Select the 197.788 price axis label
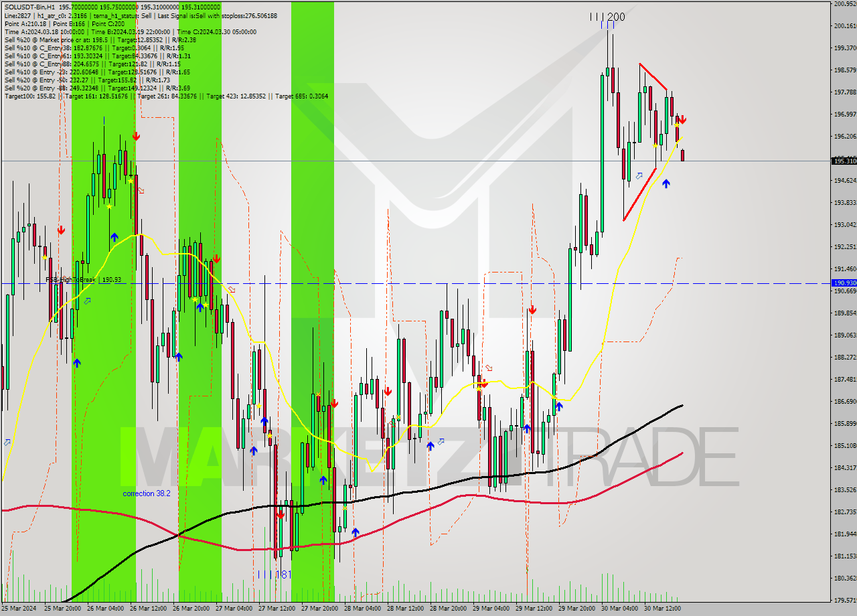This screenshot has height=616, width=857. 844,92
